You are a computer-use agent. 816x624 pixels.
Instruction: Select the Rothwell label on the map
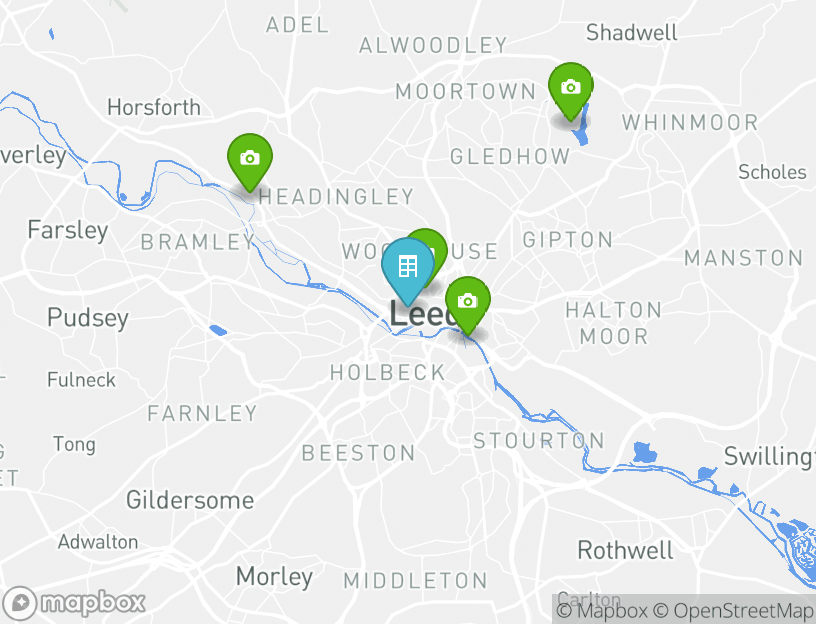point(625,550)
